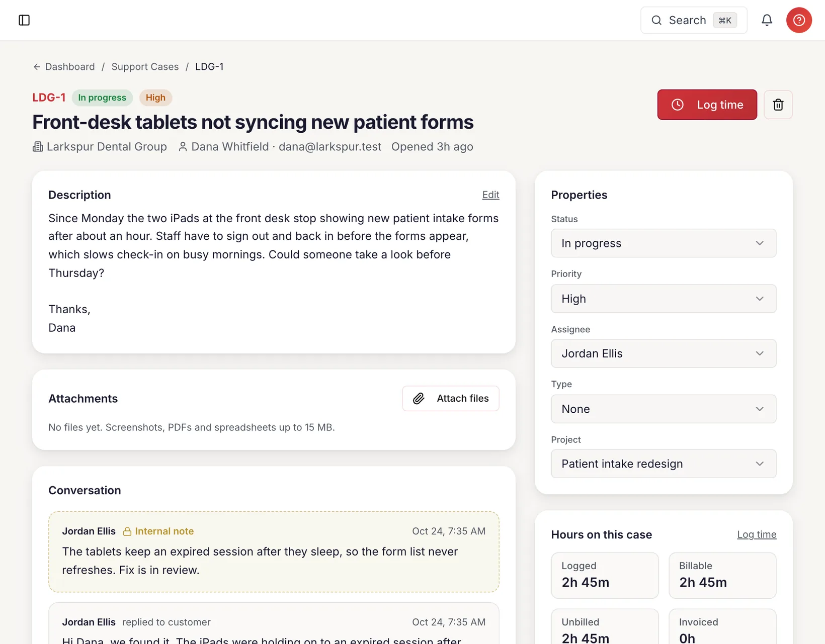Open Project dropdown Patient intake redesign

click(x=664, y=464)
